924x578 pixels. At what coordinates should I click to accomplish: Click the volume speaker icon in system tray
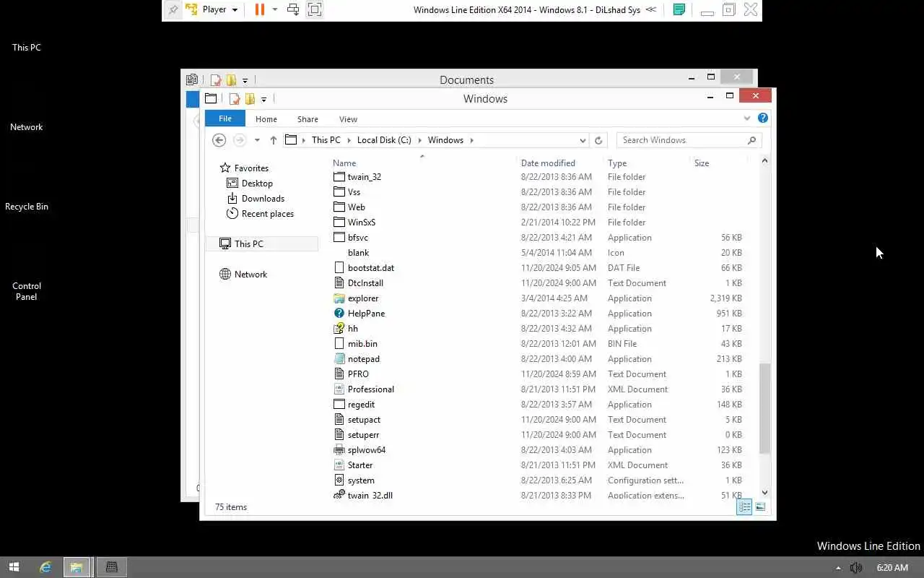pyautogui.click(x=856, y=568)
